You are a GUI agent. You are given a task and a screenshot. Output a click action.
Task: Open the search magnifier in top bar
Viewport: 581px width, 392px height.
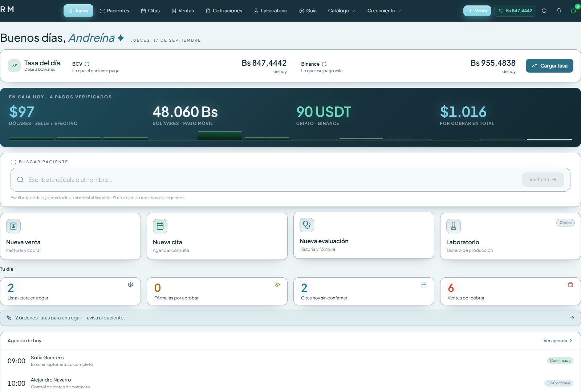544,11
